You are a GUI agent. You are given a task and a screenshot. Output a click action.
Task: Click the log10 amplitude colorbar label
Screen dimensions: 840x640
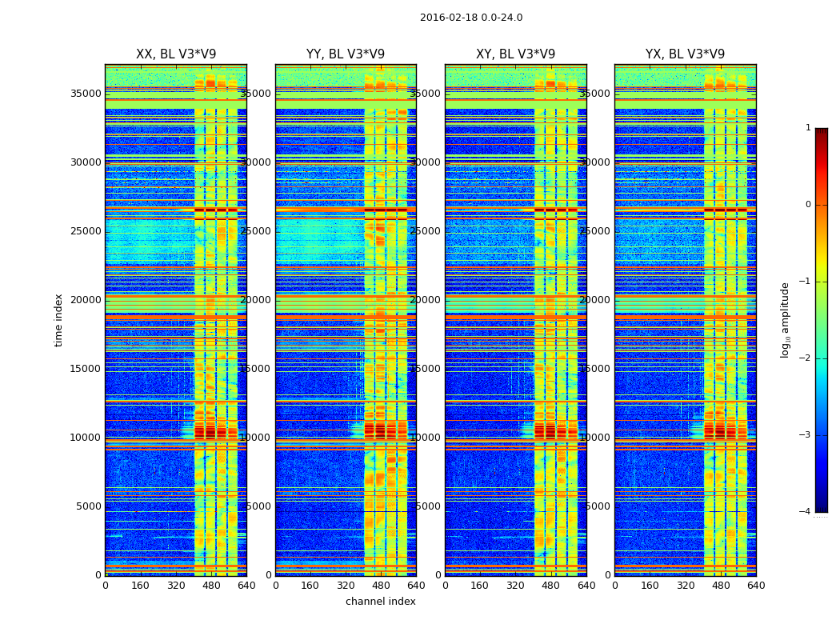click(785, 320)
